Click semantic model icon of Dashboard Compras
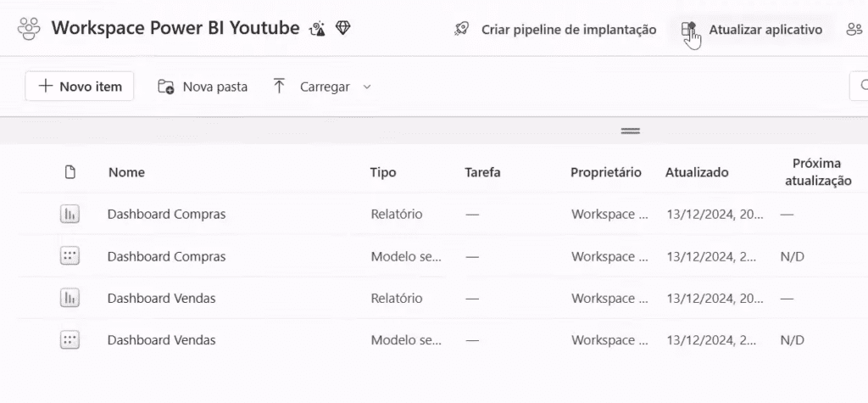Image resolution: width=868 pixels, height=403 pixels. [x=70, y=256]
